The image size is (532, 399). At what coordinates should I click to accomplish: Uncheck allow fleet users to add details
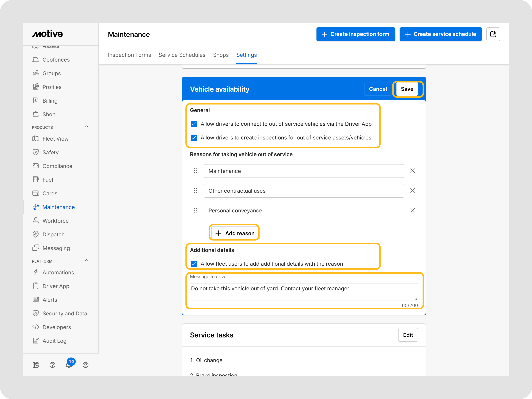194,264
